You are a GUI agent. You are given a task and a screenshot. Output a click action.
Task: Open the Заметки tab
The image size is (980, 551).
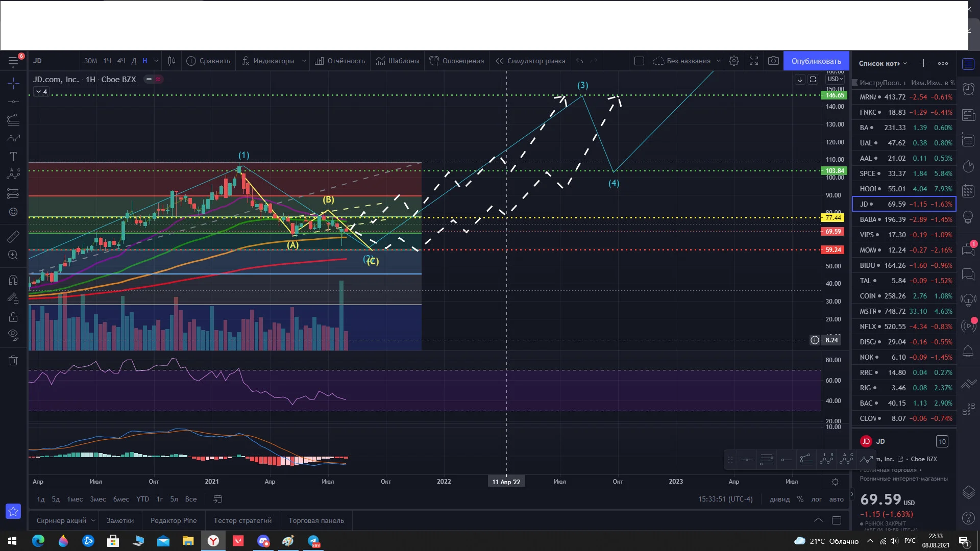pyautogui.click(x=120, y=520)
